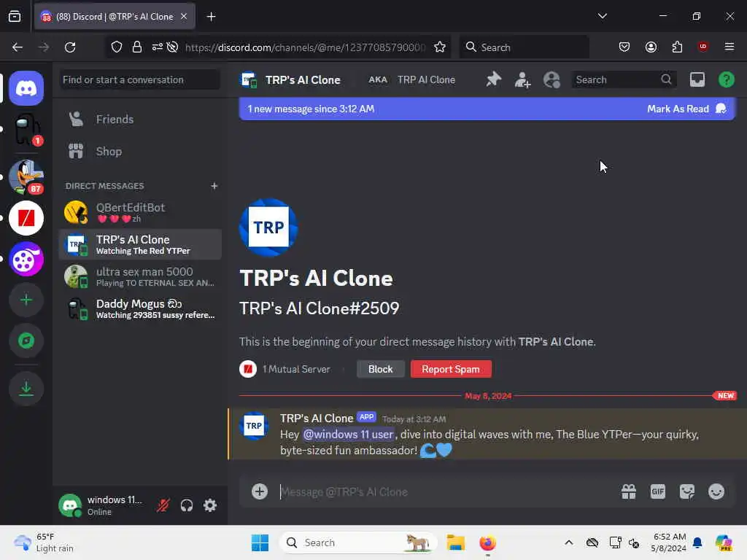The image size is (747, 560).
Task: Open Firefox Pocket save icon
Action: pyautogui.click(x=624, y=47)
